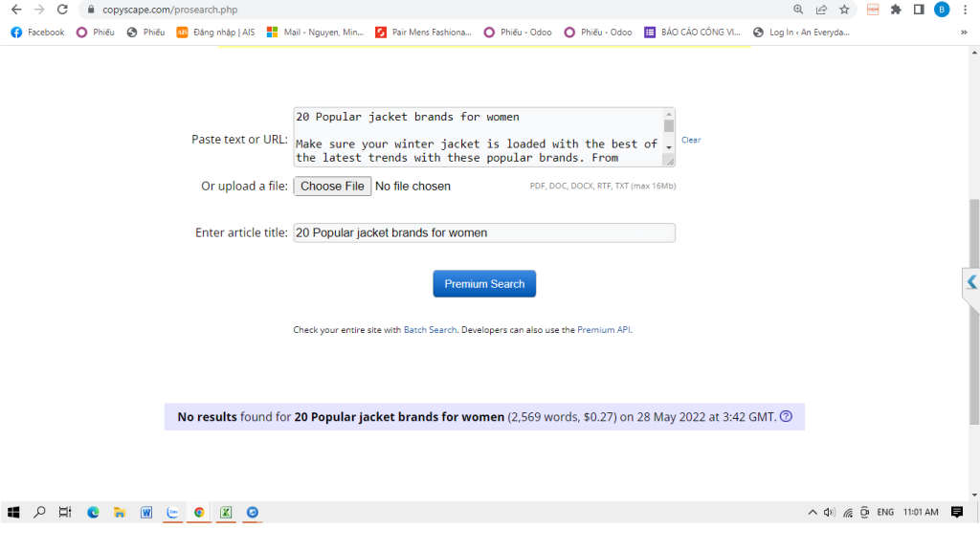The width and height of the screenshot is (980, 551).
Task: Click the article title input field
Action: click(483, 232)
